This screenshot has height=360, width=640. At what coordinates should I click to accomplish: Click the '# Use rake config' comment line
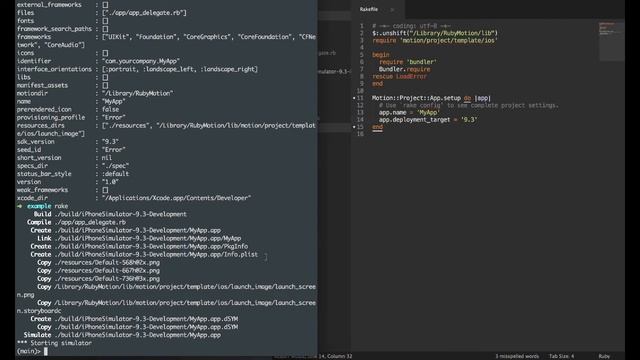pos(469,105)
